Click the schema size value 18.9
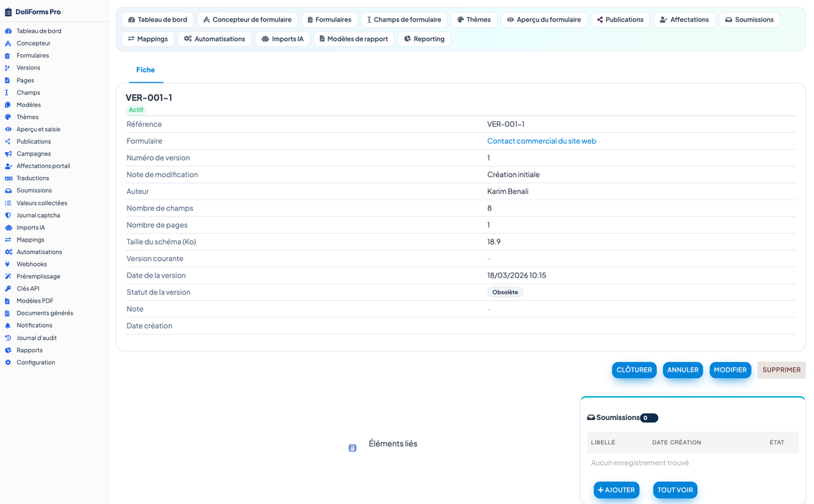Screen dimensions: 814x504 [494, 241]
